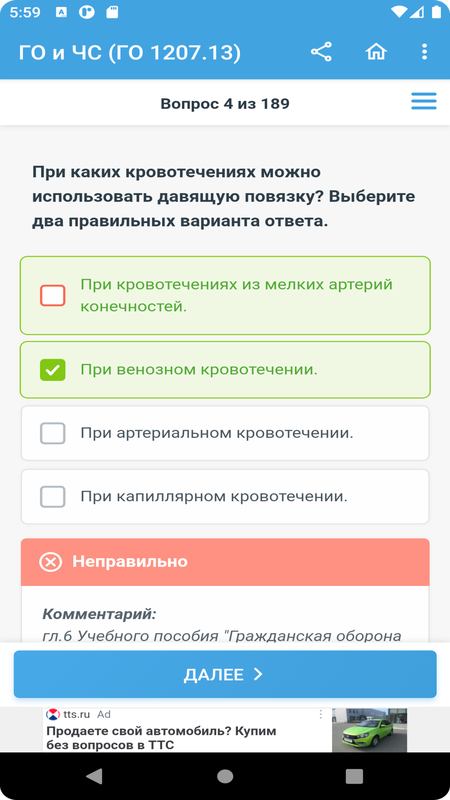Screen dimensions: 450x800
Task: Tap the Вопрос 4 из 189 header
Action: tap(225, 104)
